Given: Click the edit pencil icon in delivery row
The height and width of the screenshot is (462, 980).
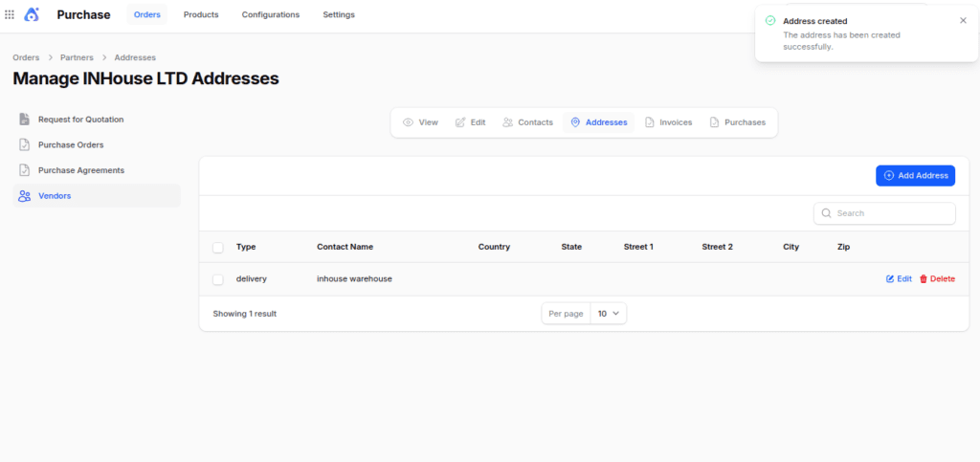Looking at the screenshot, I should pyautogui.click(x=890, y=279).
